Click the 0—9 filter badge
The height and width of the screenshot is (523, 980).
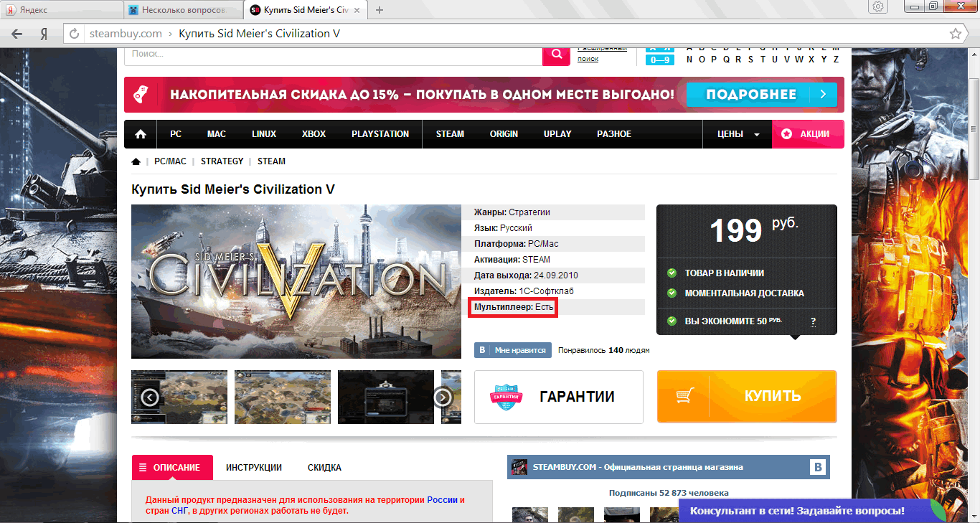click(659, 60)
